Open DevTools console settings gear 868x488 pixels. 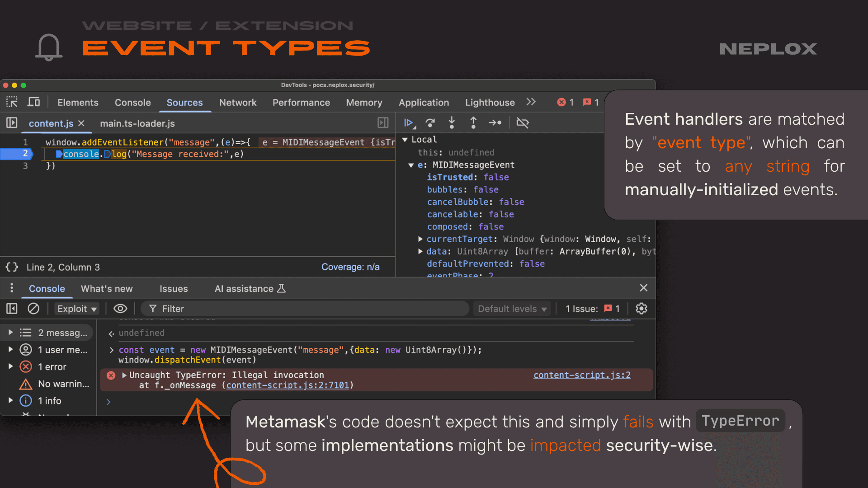(642, 309)
